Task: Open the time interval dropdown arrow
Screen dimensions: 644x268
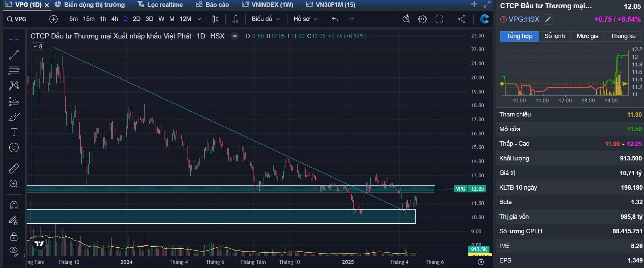Action: pos(199,19)
